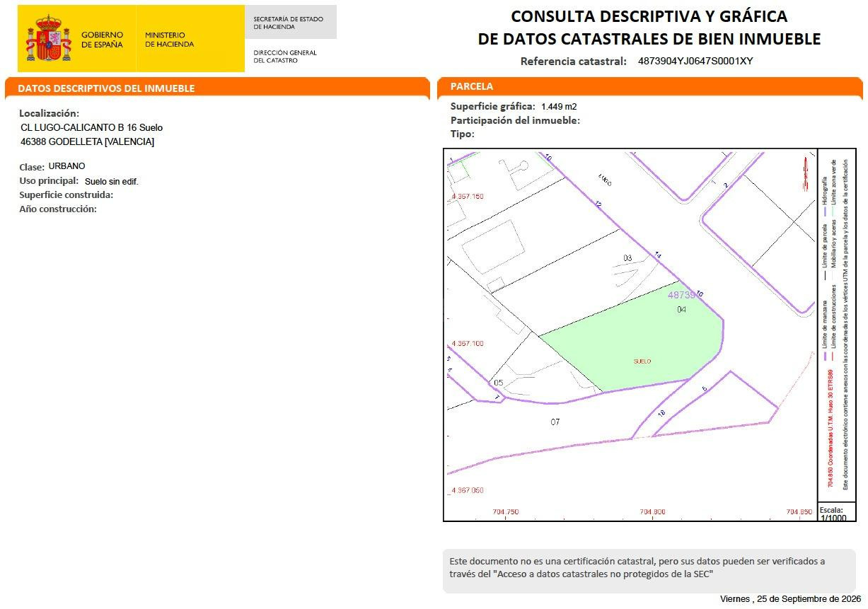This screenshot has width=868, height=609.
Task: Click the MINISTERIO DE HACIENDA text
Action: 169,40
